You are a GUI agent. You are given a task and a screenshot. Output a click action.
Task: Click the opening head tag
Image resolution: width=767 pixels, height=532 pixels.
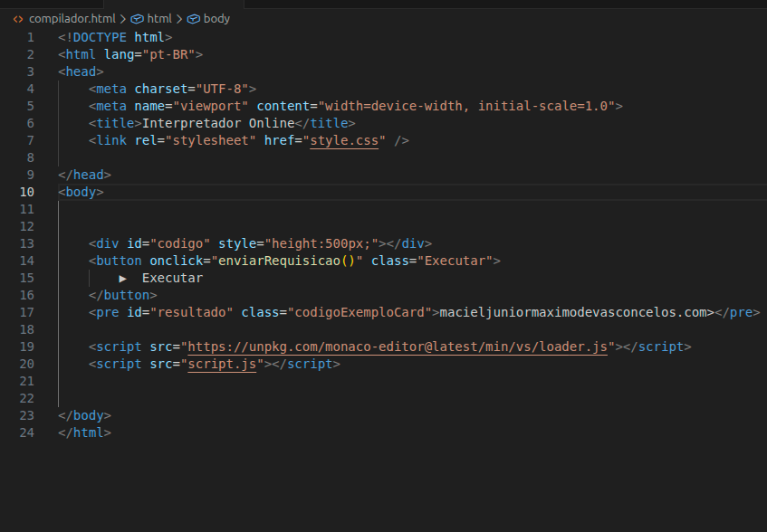coord(81,71)
